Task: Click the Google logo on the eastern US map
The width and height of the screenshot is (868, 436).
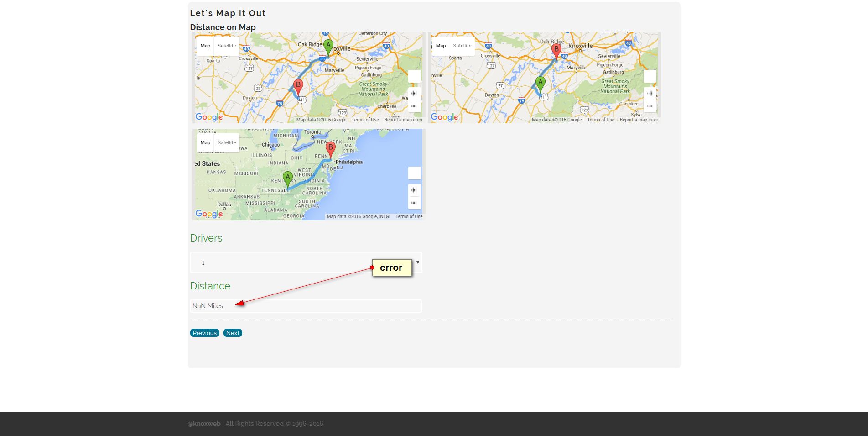Action: tap(209, 214)
